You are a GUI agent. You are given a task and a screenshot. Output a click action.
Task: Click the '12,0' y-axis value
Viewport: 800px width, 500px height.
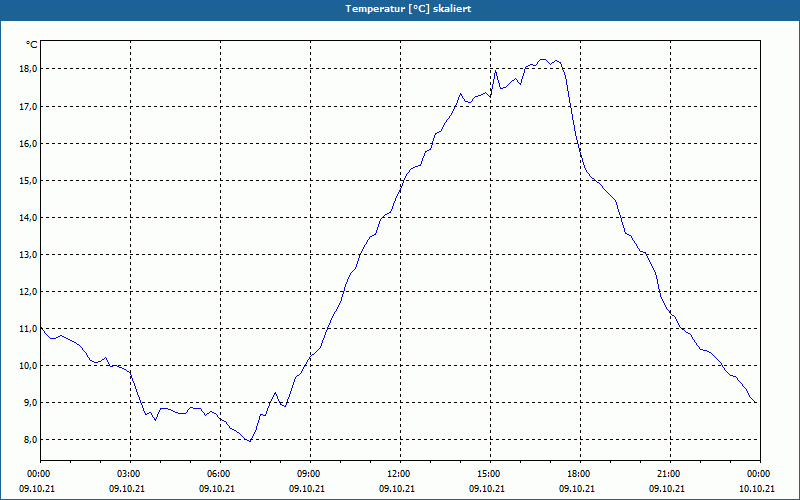pyautogui.click(x=28, y=292)
